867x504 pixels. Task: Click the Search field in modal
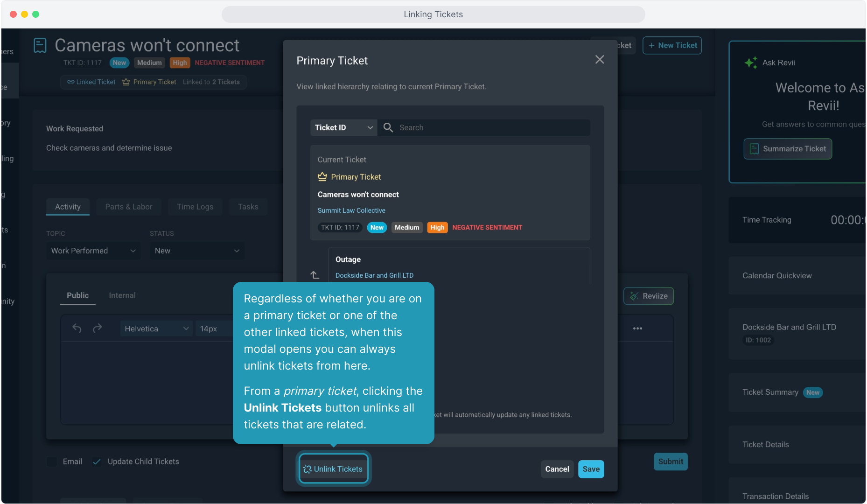point(490,127)
